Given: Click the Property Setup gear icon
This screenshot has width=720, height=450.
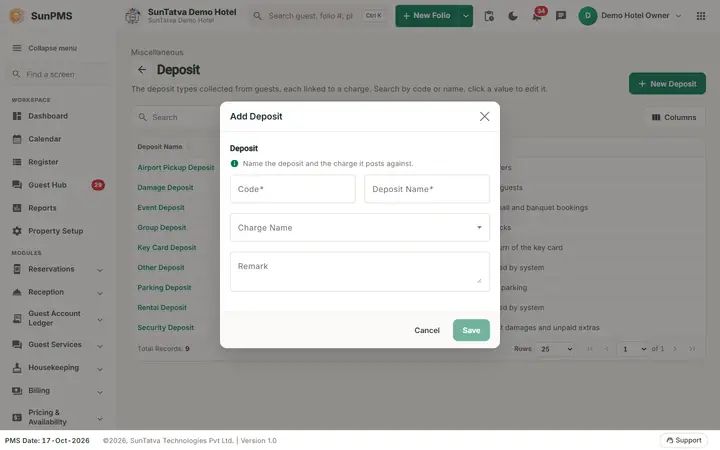Looking at the screenshot, I should 17,231.
